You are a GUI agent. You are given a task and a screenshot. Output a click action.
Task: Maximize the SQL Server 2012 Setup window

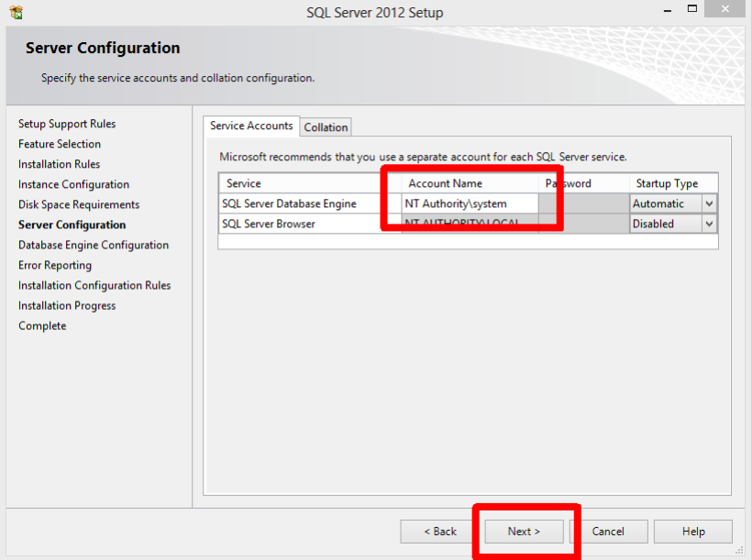[x=692, y=9]
